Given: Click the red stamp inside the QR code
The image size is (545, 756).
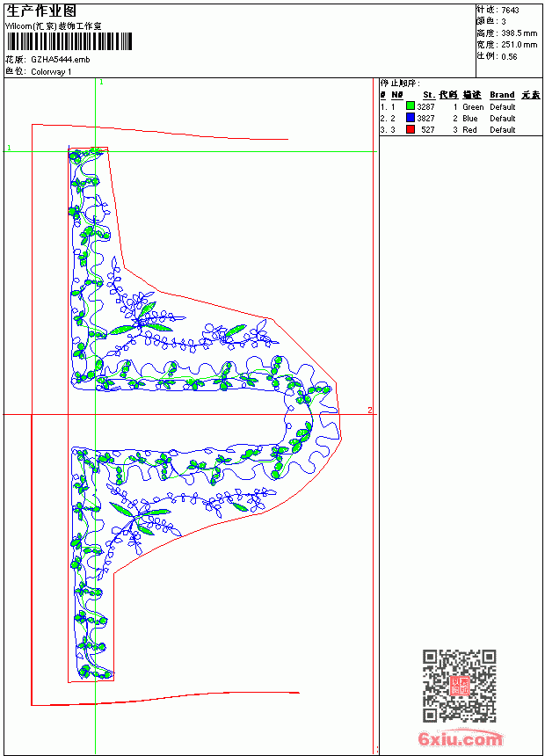Looking at the screenshot, I should (459, 686).
